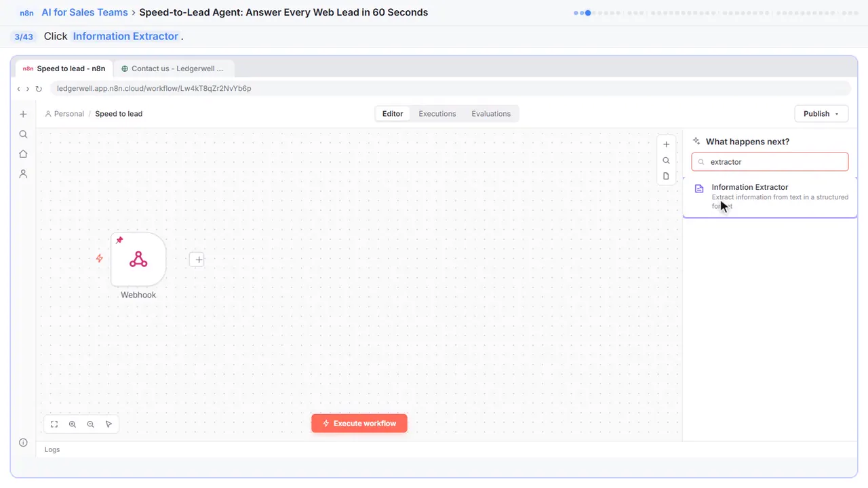Reload the browser page
Screen dimensions: 868x488
(x=39, y=89)
